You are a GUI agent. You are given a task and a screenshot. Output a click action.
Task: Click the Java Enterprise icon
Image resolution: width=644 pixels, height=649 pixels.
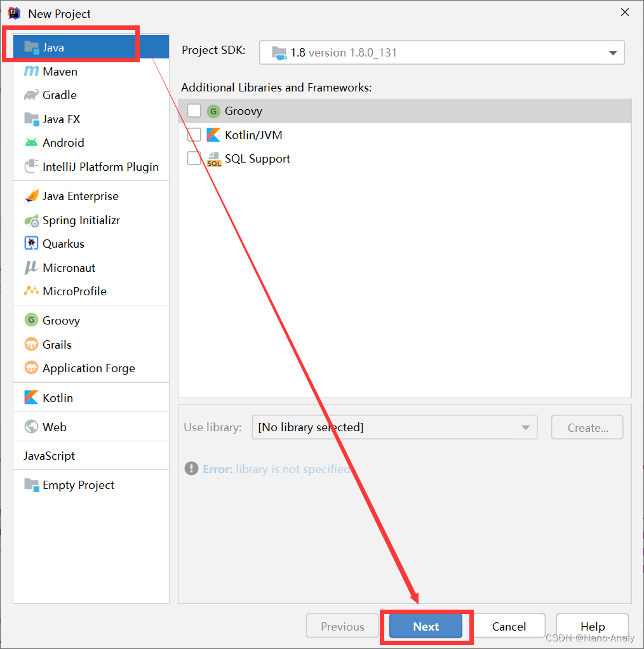point(32,196)
